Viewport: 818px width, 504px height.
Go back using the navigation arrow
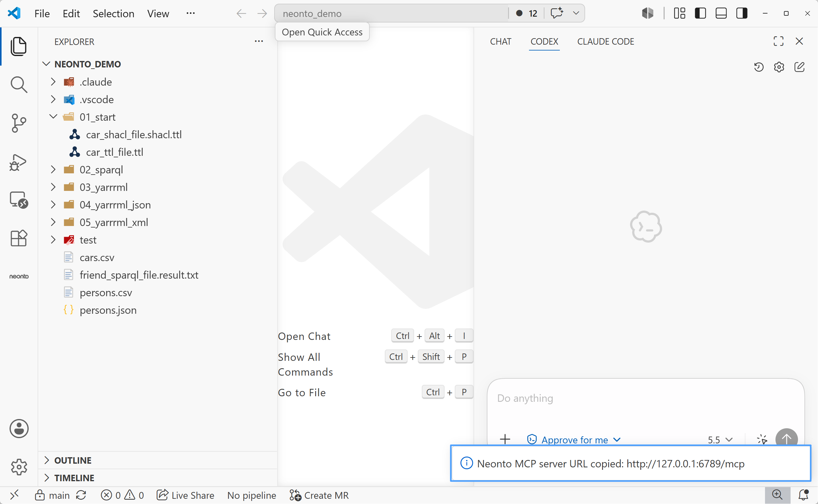click(x=241, y=13)
